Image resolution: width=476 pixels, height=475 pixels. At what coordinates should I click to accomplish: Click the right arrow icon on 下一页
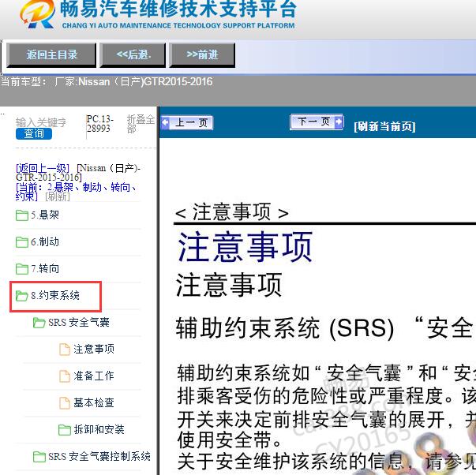coord(339,122)
